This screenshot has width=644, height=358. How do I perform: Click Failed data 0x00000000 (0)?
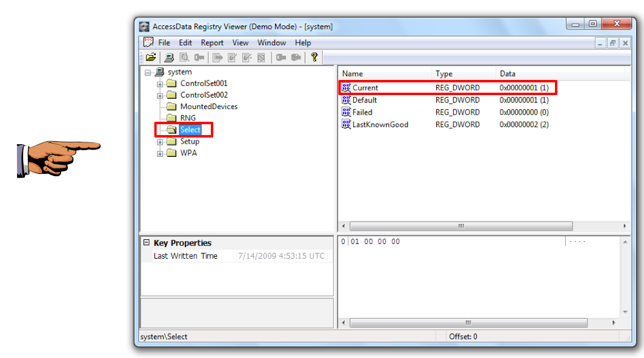[x=524, y=113]
